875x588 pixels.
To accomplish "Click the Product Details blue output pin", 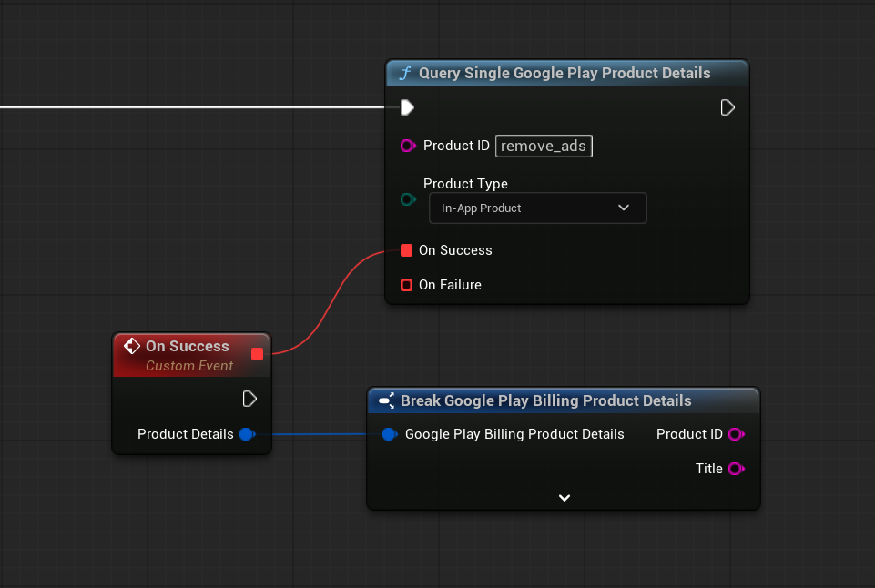I will coord(248,434).
